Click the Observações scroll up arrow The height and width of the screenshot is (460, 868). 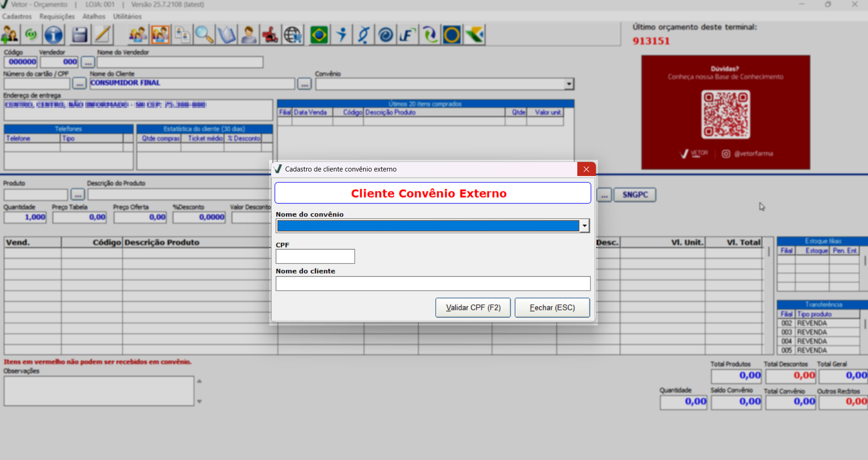coord(199,381)
